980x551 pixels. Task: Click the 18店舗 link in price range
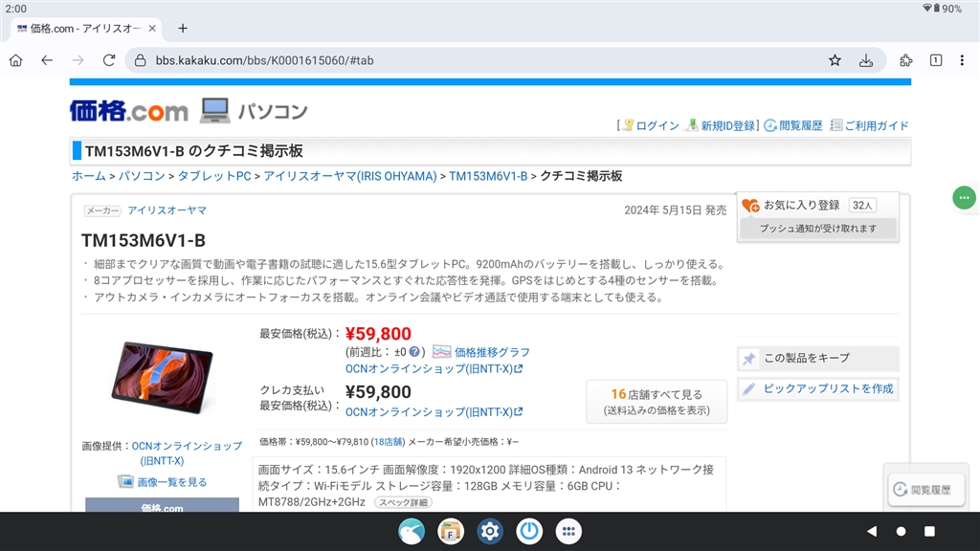pos(389,442)
